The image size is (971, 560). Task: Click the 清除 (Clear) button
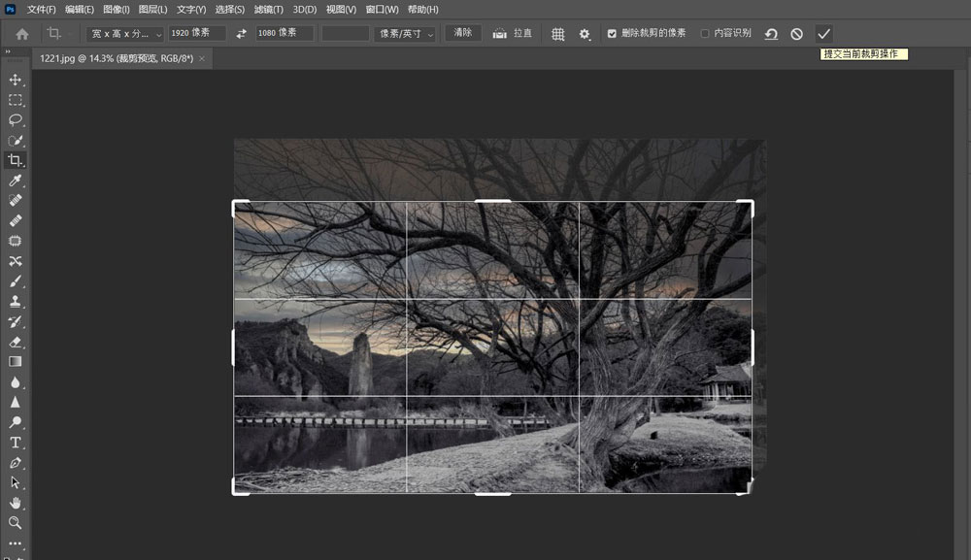(x=463, y=33)
